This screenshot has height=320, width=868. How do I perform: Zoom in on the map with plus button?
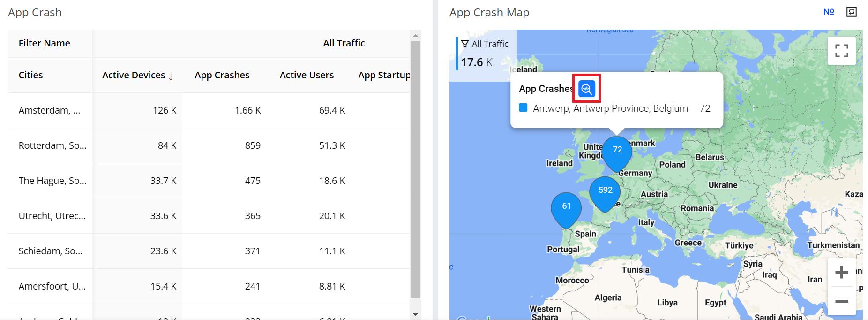click(x=841, y=272)
